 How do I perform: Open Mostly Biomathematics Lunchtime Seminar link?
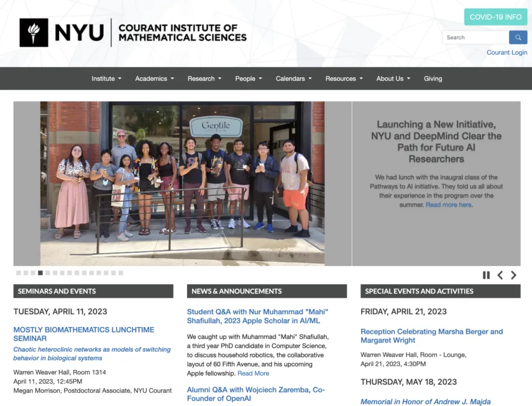pyautogui.click(x=83, y=334)
